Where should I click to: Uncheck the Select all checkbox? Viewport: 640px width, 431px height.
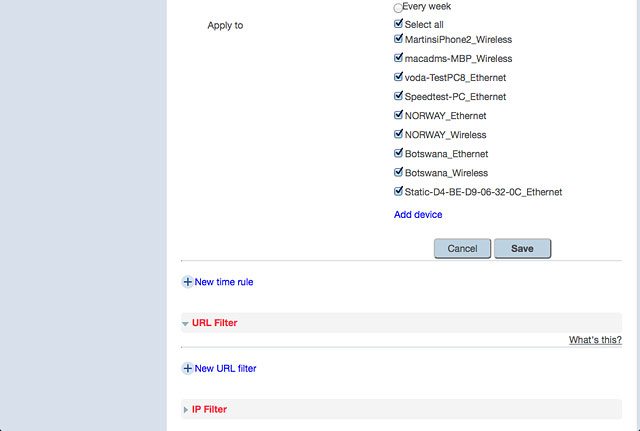tap(398, 24)
